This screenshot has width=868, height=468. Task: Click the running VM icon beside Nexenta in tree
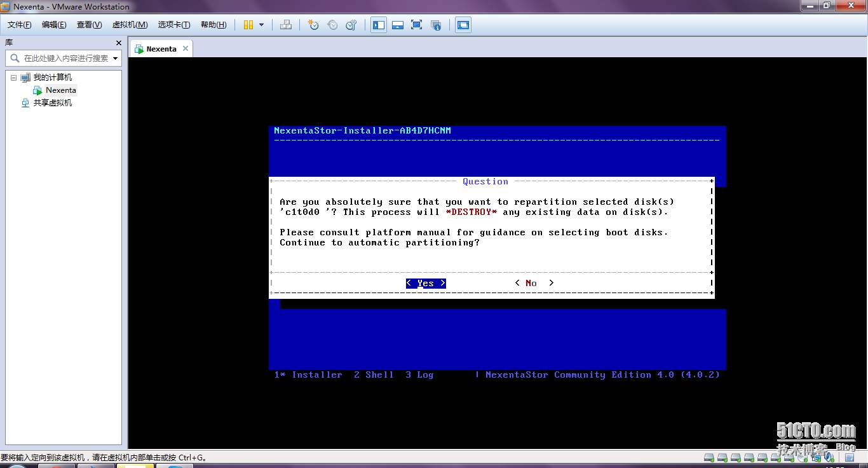(37, 90)
